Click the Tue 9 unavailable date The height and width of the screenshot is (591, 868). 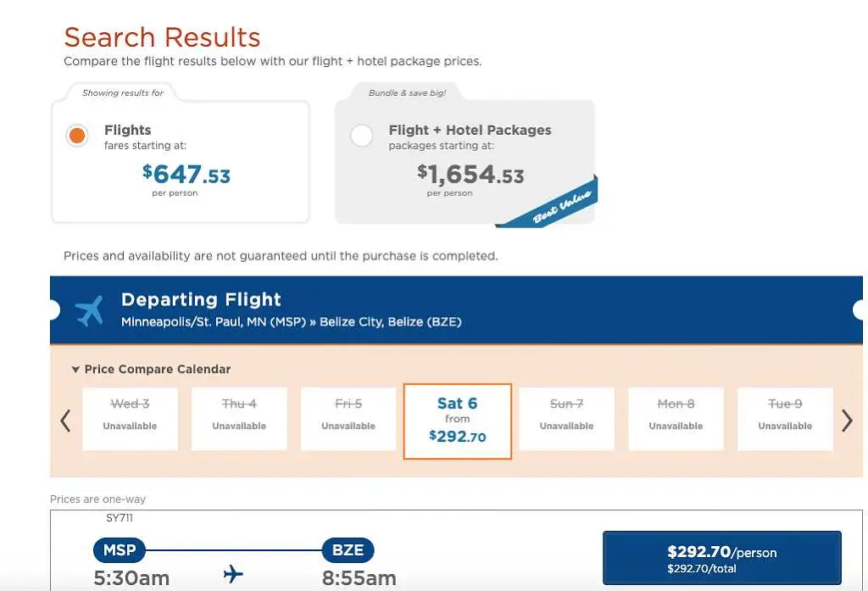[785, 419]
